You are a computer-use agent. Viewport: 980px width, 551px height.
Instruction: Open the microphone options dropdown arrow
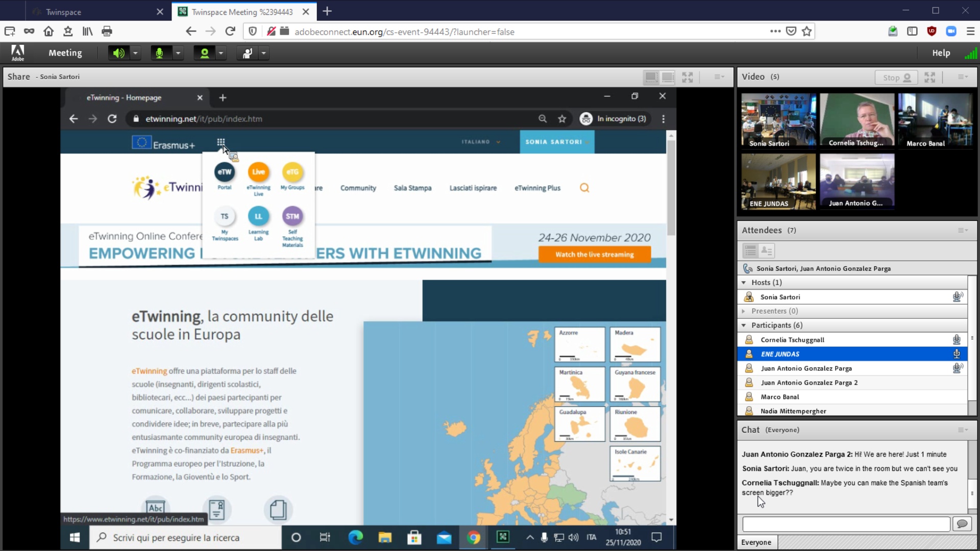[x=178, y=53]
